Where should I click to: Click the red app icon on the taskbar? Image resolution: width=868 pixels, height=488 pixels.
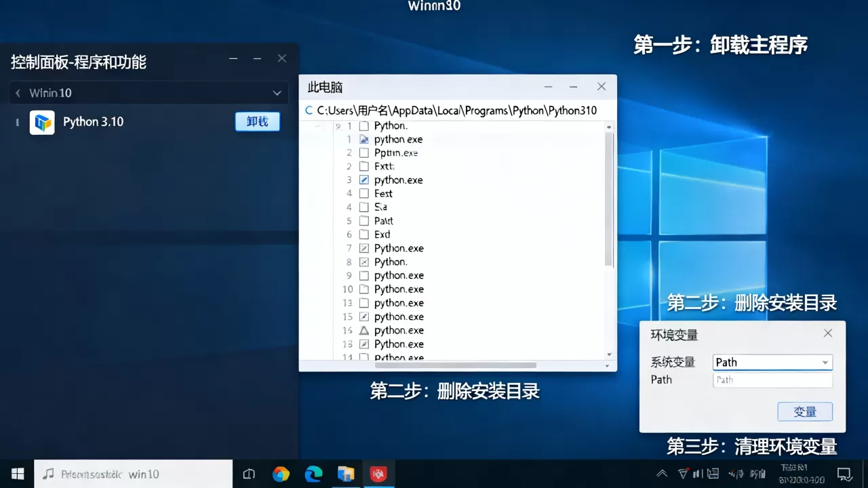(378, 474)
